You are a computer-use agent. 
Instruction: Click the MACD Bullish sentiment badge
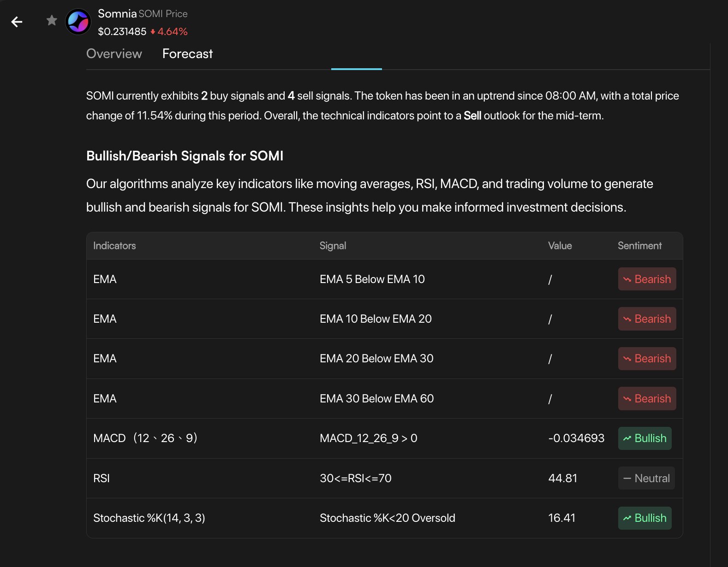[644, 438]
